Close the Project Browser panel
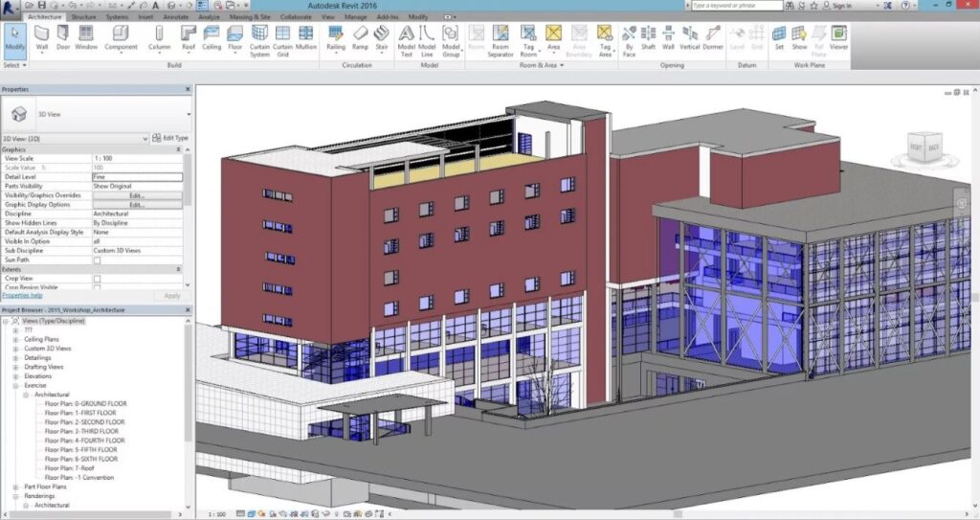Image resolution: width=980 pixels, height=520 pixels. click(x=188, y=310)
